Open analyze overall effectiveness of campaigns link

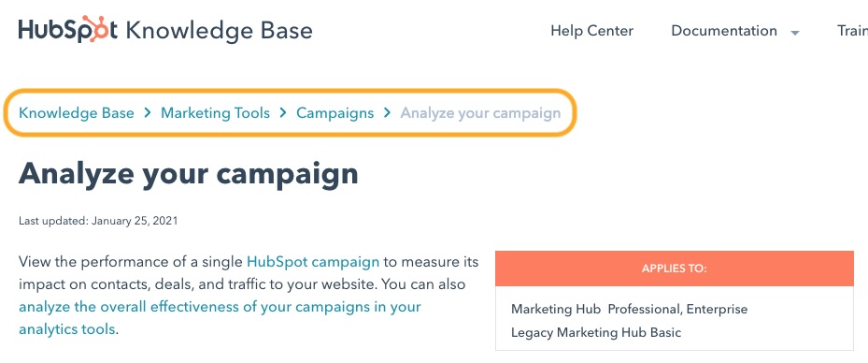(221, 307)
